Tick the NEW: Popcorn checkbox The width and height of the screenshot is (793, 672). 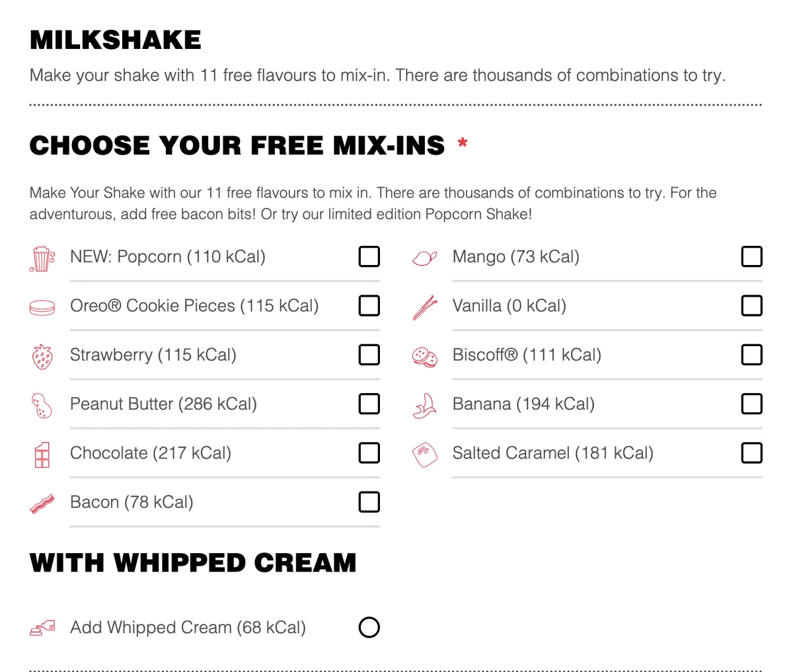(x=369, y=256)
